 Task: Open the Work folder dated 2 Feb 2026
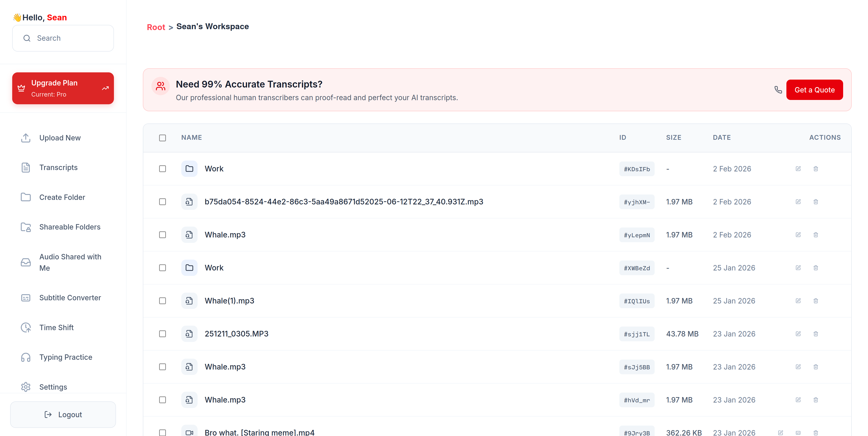pos(214,169)
